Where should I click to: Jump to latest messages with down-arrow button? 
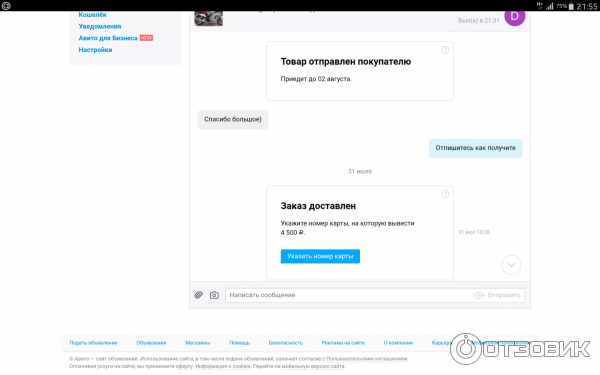pyautogui.click(x=511, y=265)
